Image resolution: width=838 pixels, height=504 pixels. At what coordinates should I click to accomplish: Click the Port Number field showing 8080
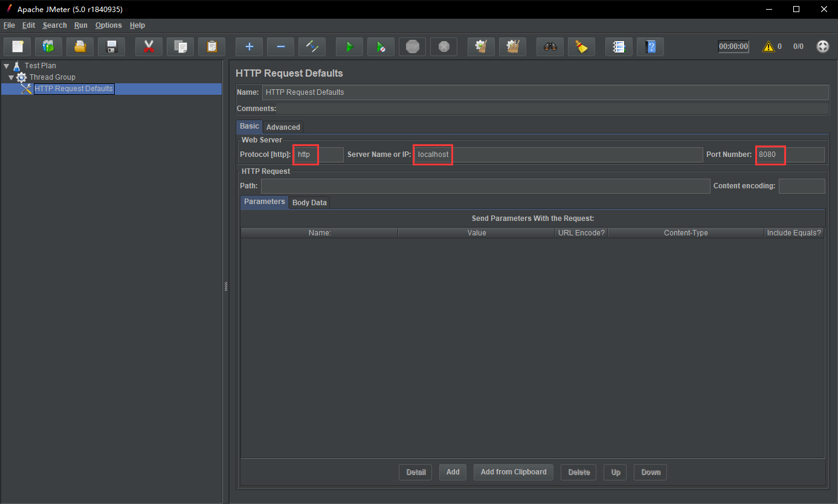click(790, 155)
